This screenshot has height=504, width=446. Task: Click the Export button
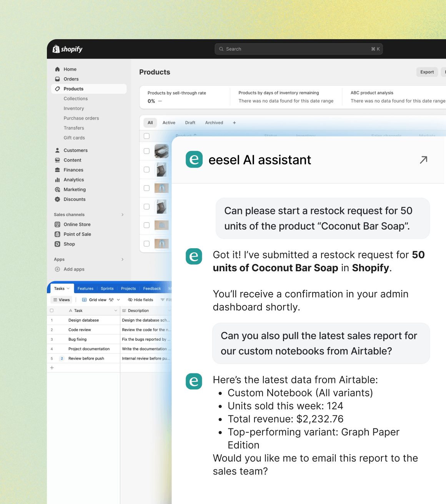tap(427, 72)
